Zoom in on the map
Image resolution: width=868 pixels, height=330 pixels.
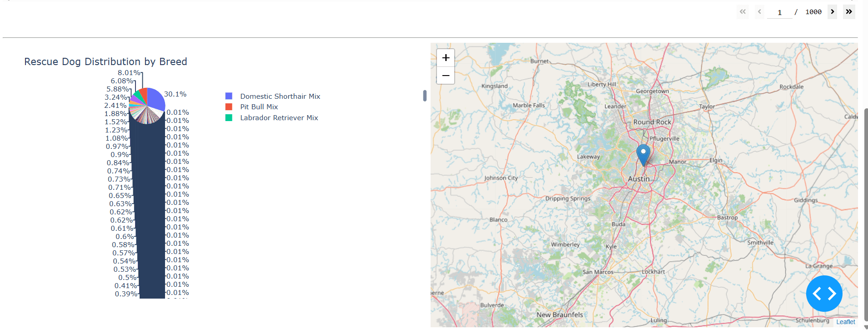(x=446, y=58)
